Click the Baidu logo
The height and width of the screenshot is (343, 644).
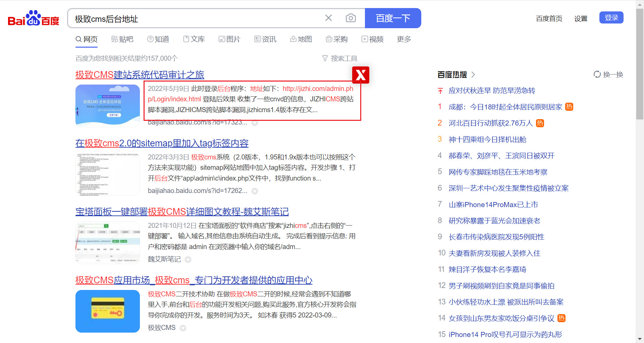34,18
